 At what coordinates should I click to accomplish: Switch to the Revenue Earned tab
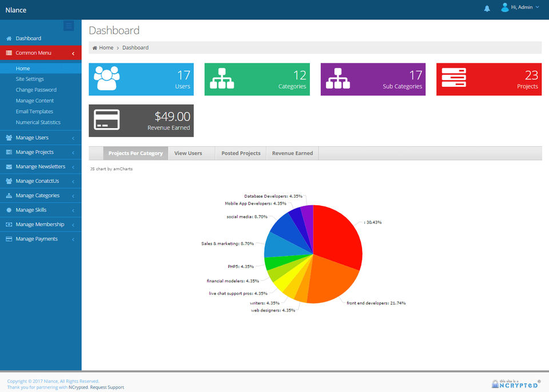pyautogui.click(x=292, y=153)
